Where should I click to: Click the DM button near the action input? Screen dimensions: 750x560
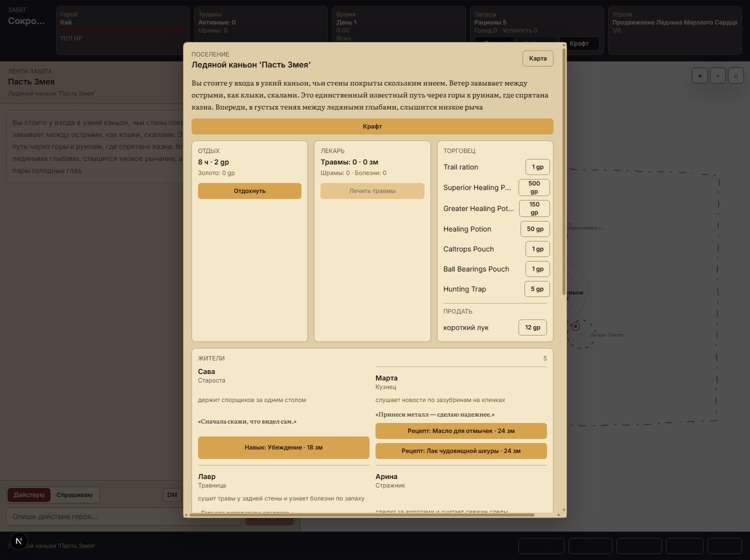(x=172, y=495)
